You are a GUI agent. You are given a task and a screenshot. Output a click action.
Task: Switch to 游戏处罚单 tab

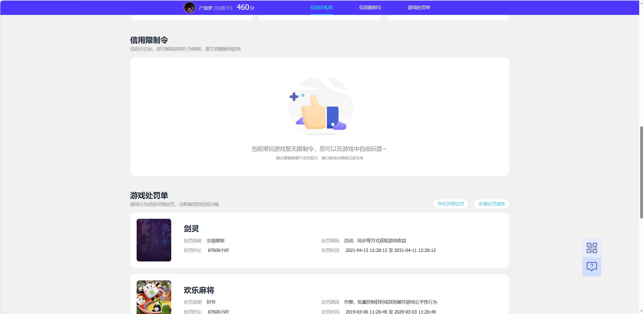[419, 8]
